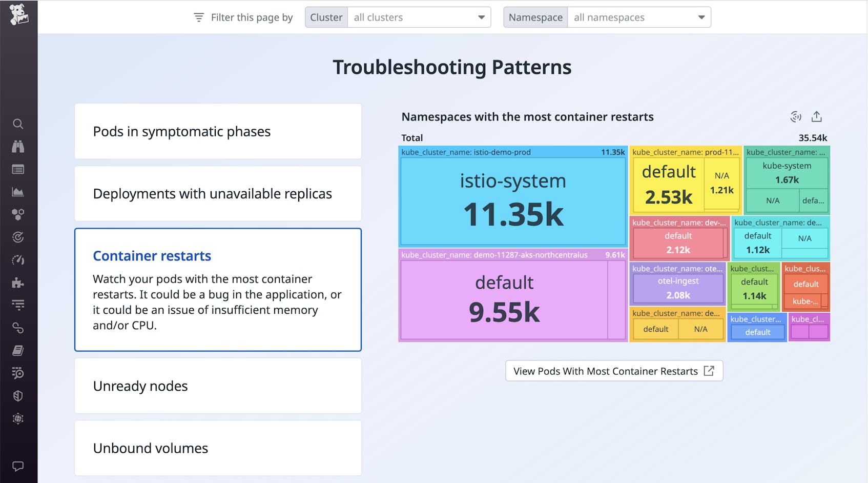Expand the Namespace filter dropdown
The width and height of the screenshot is (868, 483).
click(700, 17)
